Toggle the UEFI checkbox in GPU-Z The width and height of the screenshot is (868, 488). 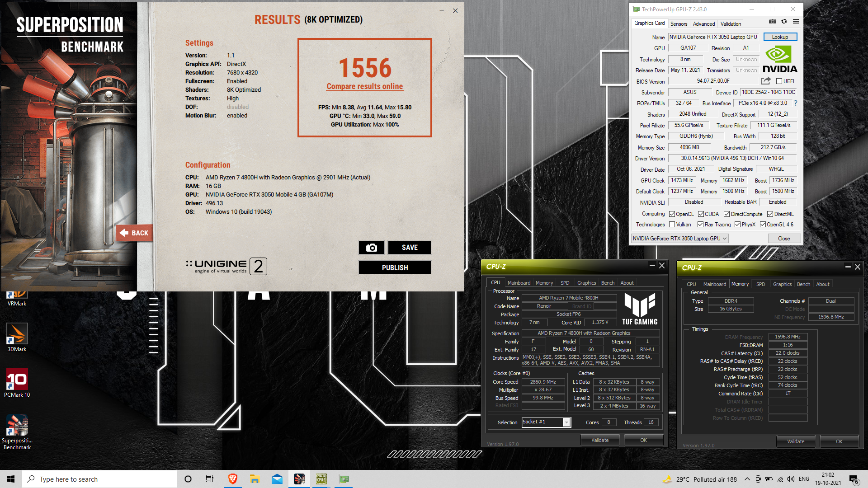pyautogui.click(x=779, y=81)
